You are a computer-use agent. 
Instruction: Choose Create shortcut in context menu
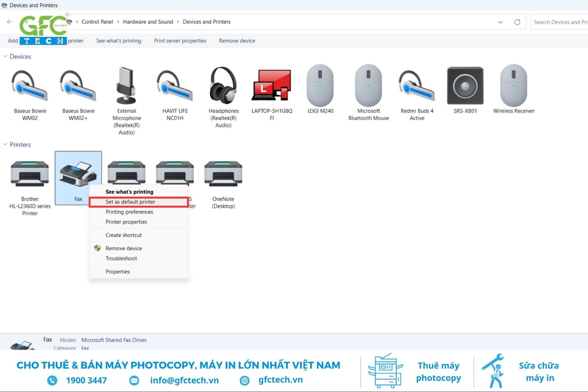[x=139, y=235]
